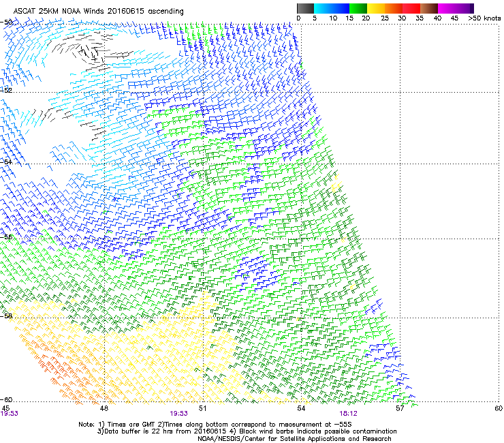Select the cyan-to-blue 5-15 knots legend band
This screenshot has height=443, width=504.
332,8
